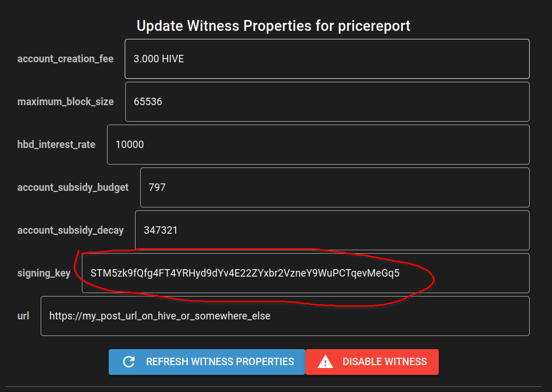Click the account_subsidy_budget field with 797
The width and height of the screenshot is (552, 392).
coord(335,187)
